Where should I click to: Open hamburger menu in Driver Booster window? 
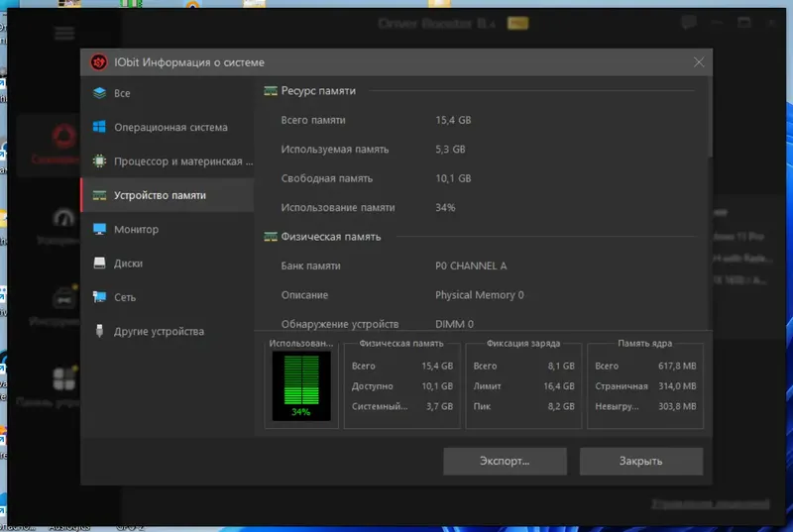64,34
